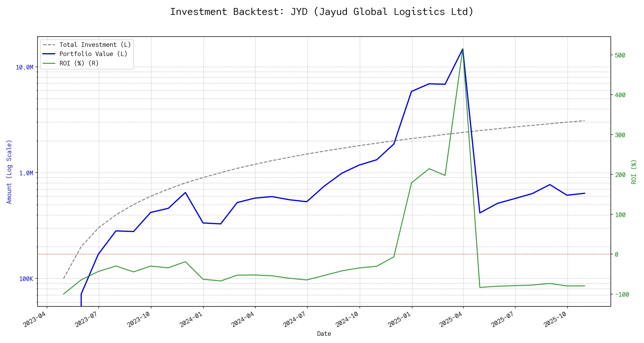This screenshot has height=343, width=644.
Task: Click the 0 ROI axis tick label
Action: (x=617, y=254)
